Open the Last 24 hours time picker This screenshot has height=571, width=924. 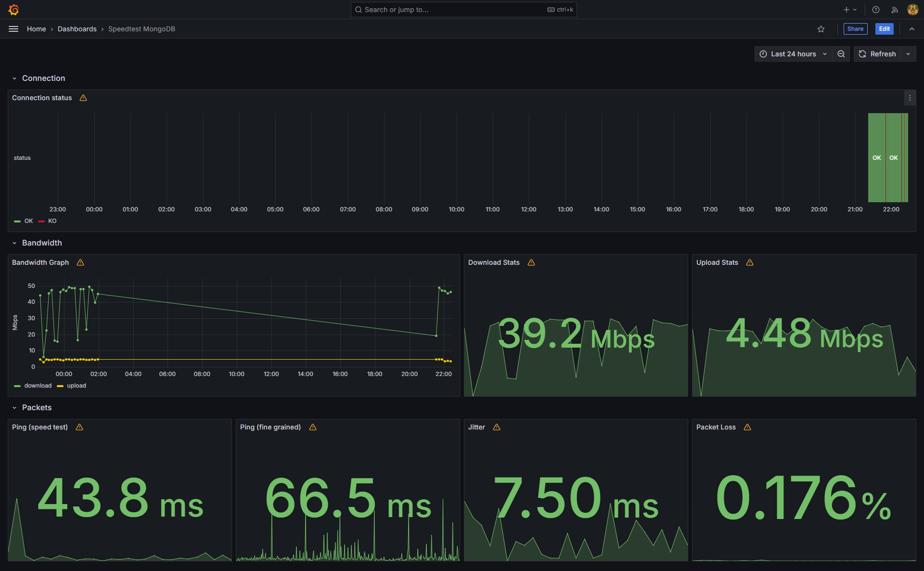(793, 54)
